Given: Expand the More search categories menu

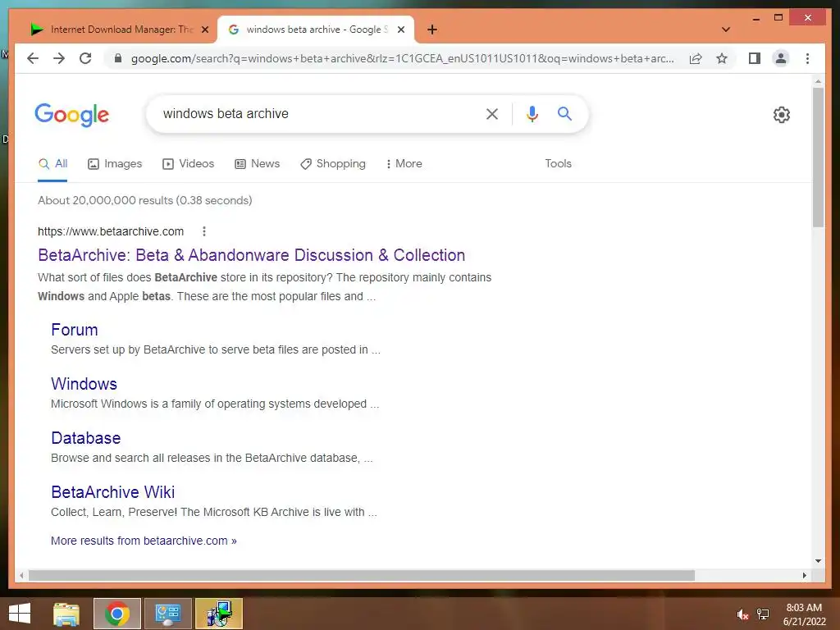Looking at the screenshot, I should click(404, 164).
